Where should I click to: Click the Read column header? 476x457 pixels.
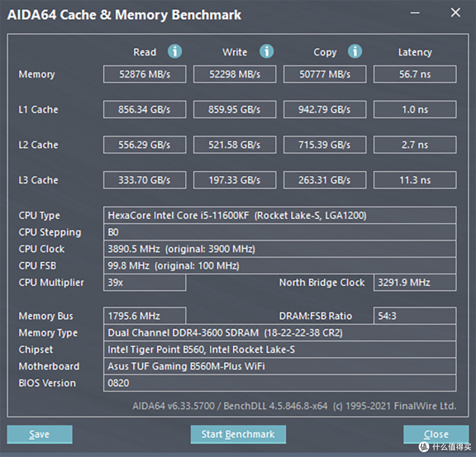145,52
